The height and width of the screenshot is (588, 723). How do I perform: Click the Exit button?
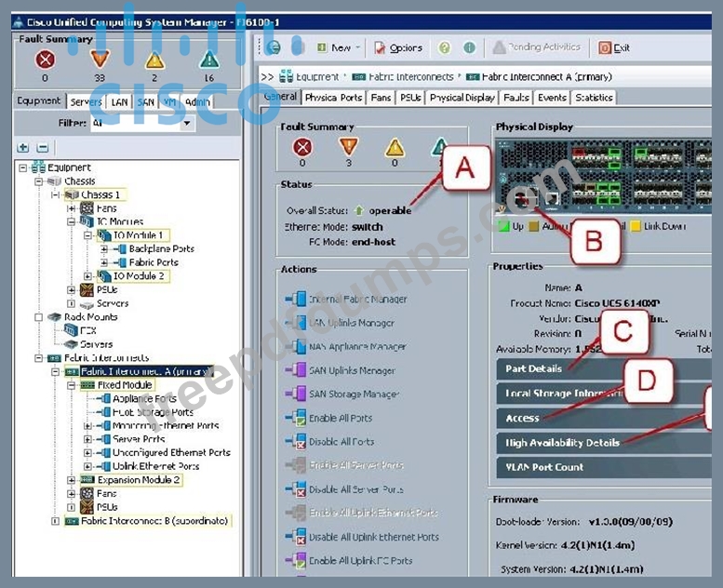[614, 47]
